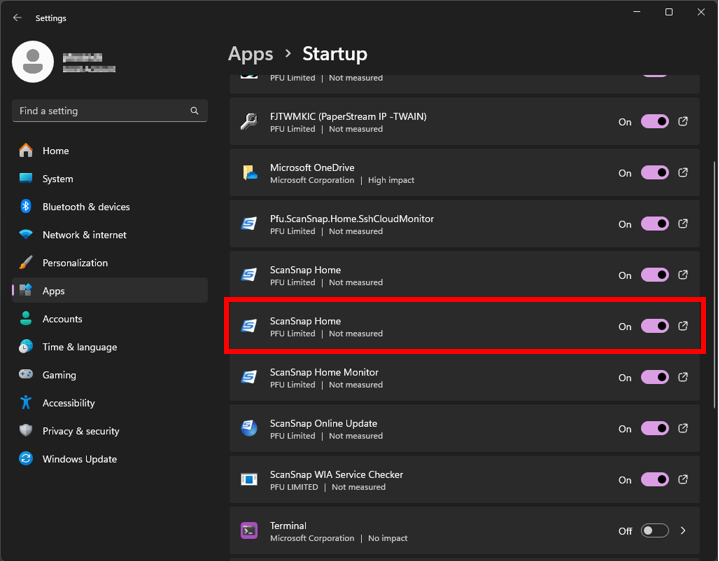Viewport: 719px width, 561px height.
Task: Open external link icon for Microsoft OneDrive
Action: click(683, 172)
